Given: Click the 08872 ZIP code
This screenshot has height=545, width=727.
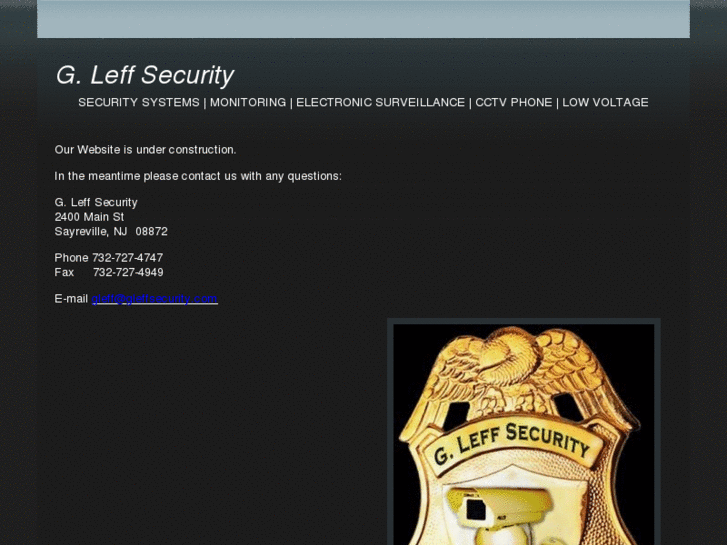Looking at the screenshot, I should pyautogui.click(x=152, y=231).
